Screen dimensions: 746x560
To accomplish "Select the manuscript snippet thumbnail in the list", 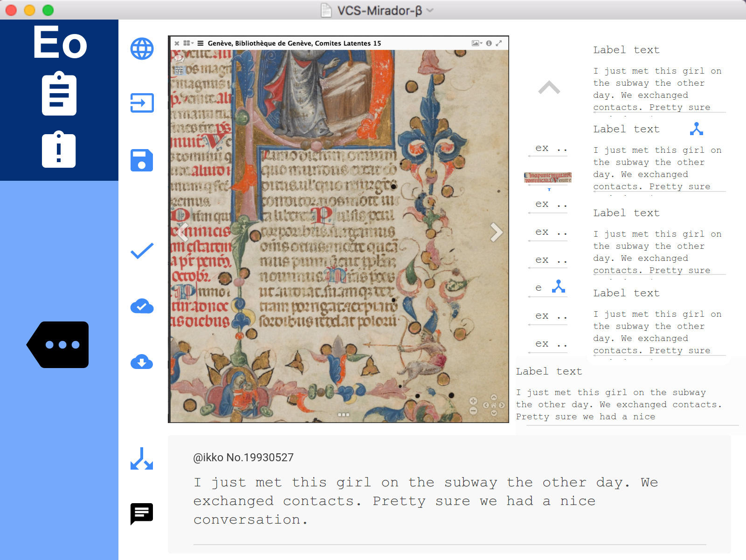I will point(548,178).
